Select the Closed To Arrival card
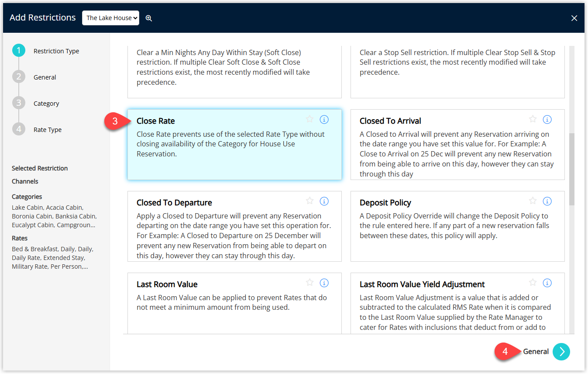Image resolution: width=588 pixels, height=374 pixels. point(457,144)
